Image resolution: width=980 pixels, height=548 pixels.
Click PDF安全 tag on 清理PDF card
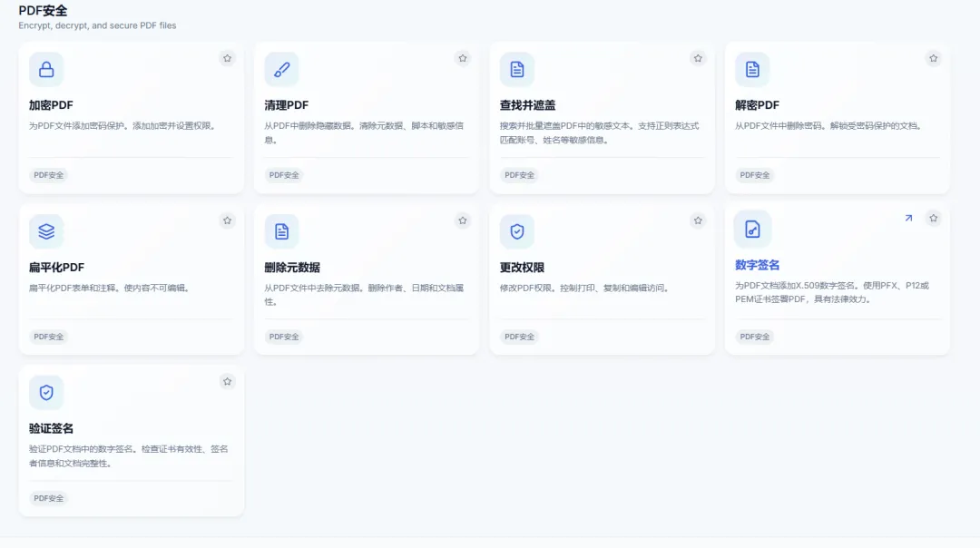[x=284, y=175]
